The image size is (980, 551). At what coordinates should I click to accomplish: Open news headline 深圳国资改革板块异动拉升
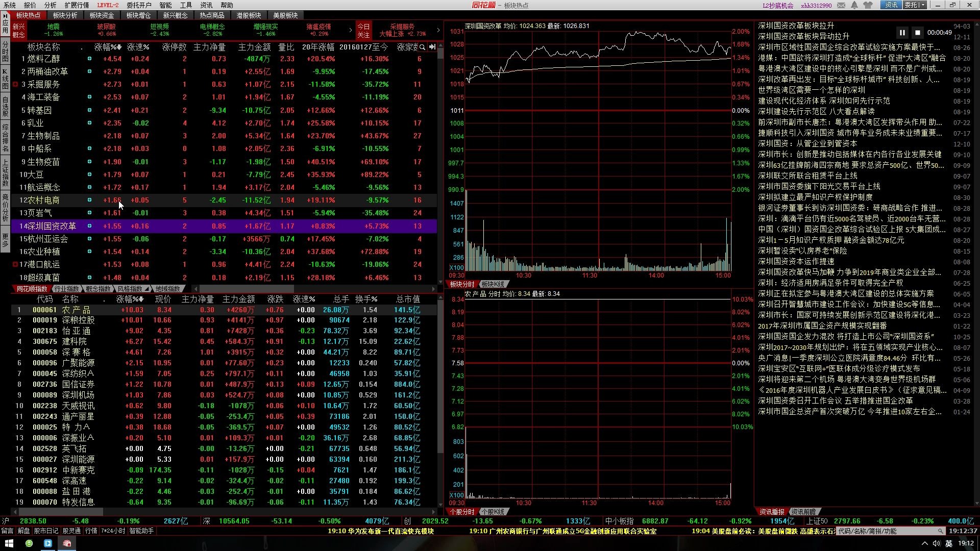pyautogui.click(x=803, y=37)
